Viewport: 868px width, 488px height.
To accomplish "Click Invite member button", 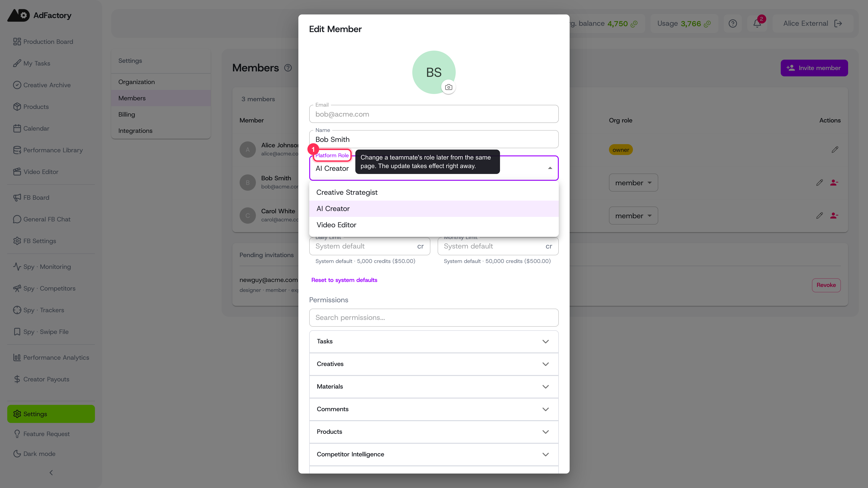I will pos(814,68).
